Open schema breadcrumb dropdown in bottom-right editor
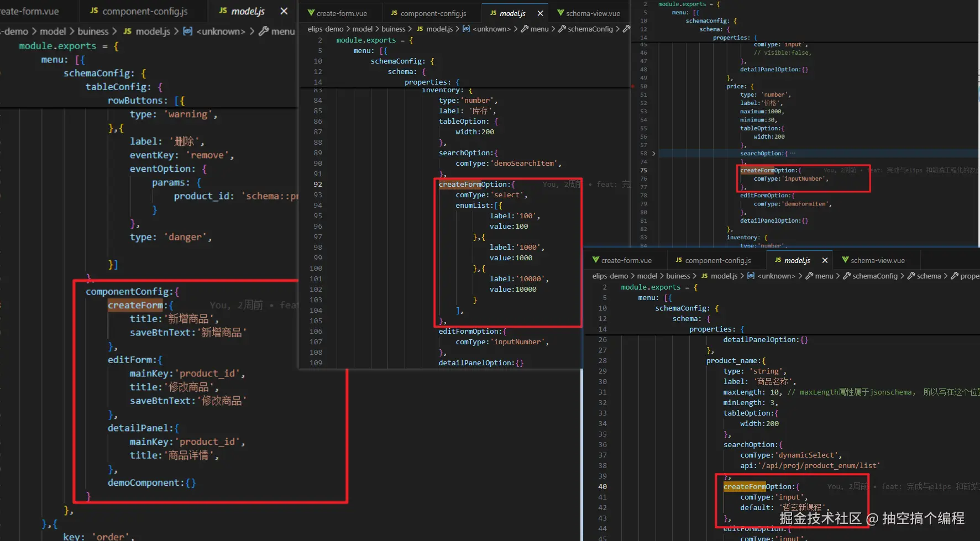The image size is (980, 541). coord(929,276)
